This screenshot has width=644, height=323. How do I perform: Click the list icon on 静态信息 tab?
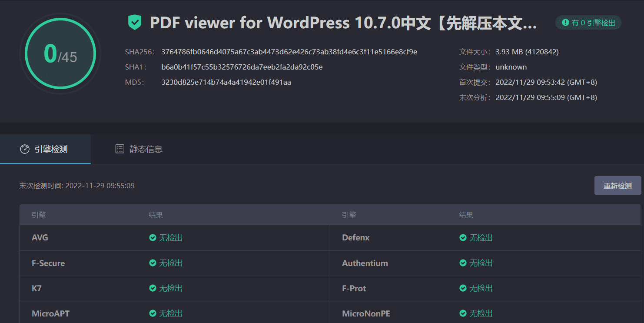point(120,149)
